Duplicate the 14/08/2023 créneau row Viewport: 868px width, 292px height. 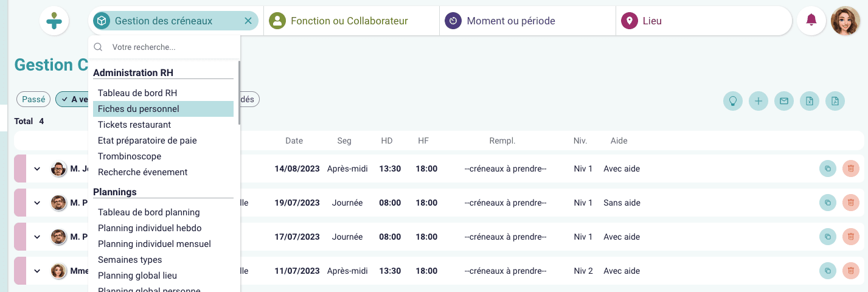pyautogui.click(x=828, y=169)
